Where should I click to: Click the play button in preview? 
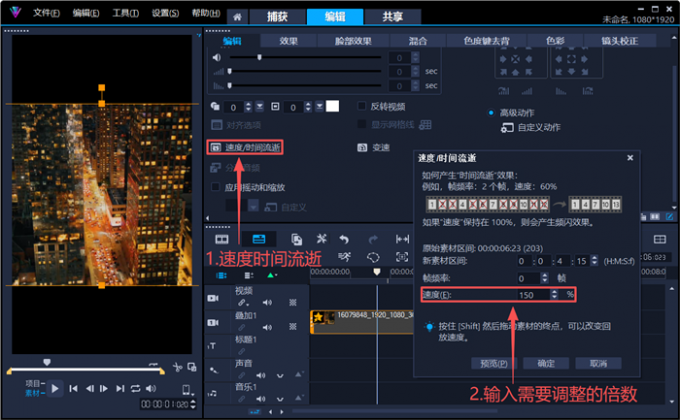point(55,388)
